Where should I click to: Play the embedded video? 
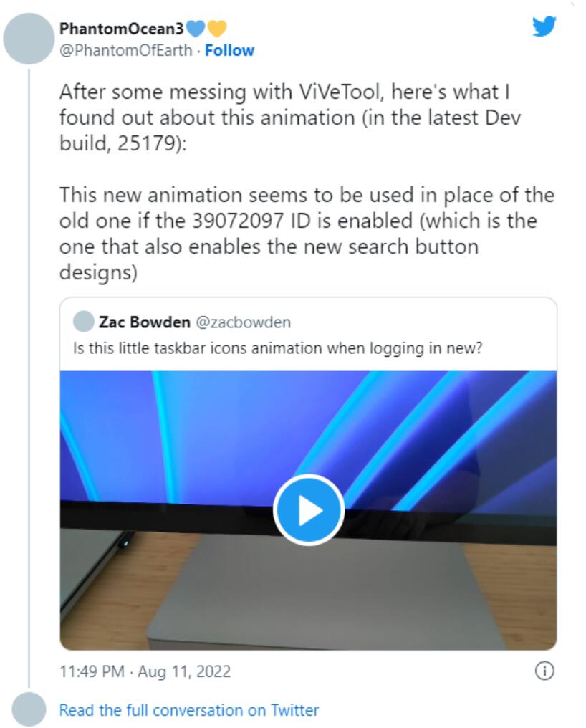[308, 509]
